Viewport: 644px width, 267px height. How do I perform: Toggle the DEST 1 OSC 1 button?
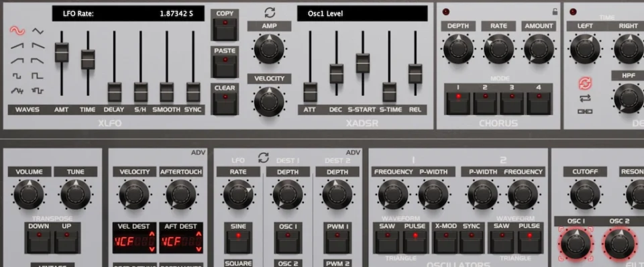coord(288,242)
